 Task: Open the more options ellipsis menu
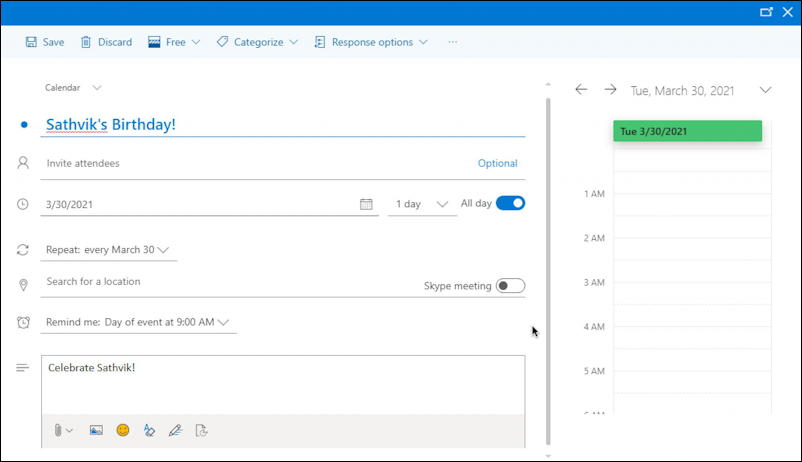(453, 42)
